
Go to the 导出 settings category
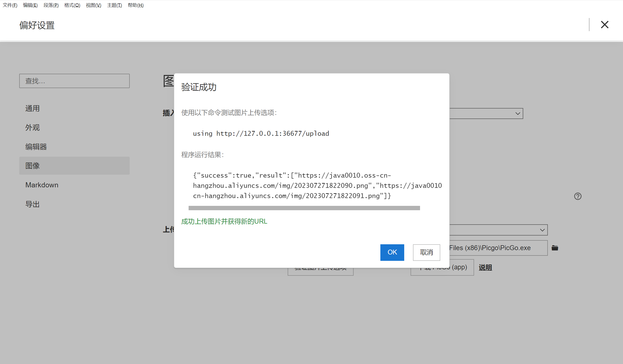click(x=32, y=204)
